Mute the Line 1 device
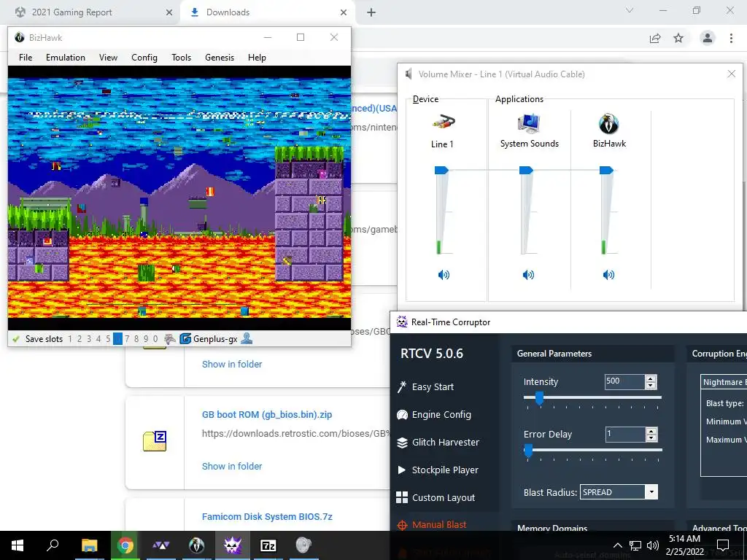This screenshot has height=560, width=747. tap(444, 275)
